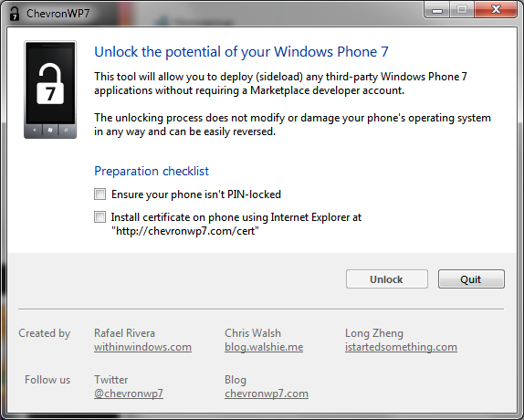Click the 'Unlock the potential' headline text

tap(241, 52)
